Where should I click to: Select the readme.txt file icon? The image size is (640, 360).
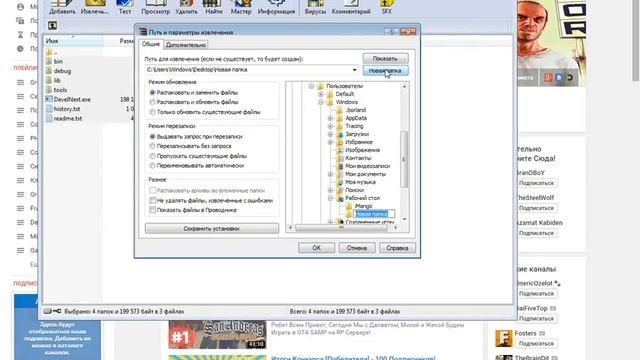pos(49,118)
